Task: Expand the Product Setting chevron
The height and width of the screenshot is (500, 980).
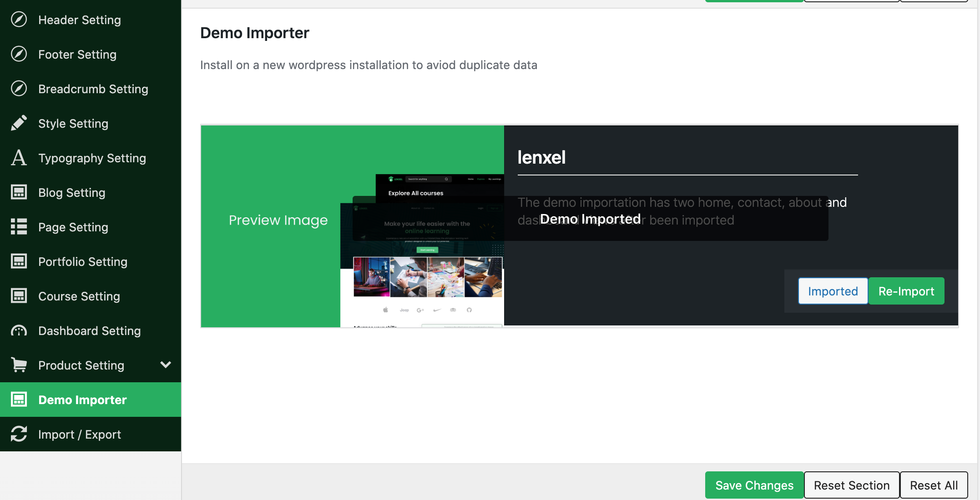Action: click(166, 365)
